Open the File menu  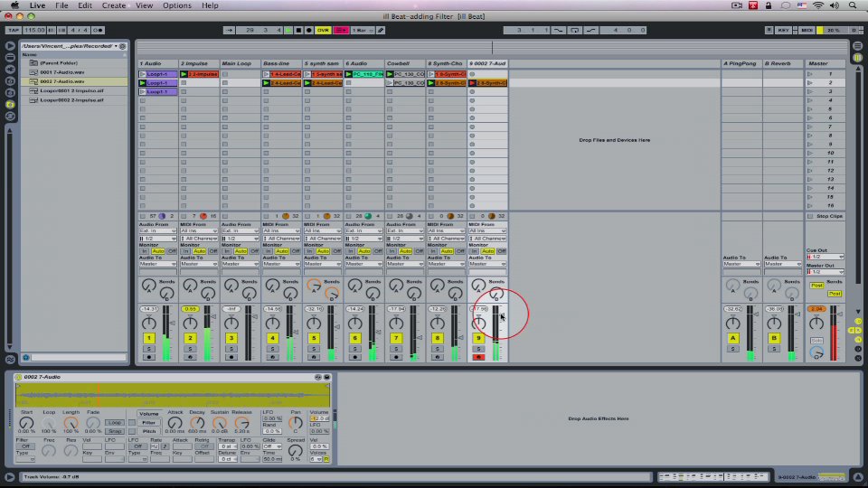(x=61, y=5)
